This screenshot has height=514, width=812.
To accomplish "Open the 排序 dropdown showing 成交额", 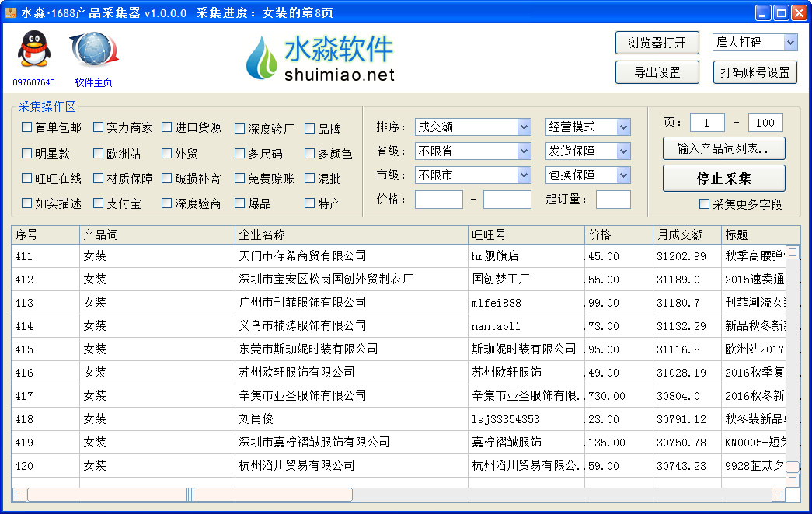I will click(x=473, y=127).
